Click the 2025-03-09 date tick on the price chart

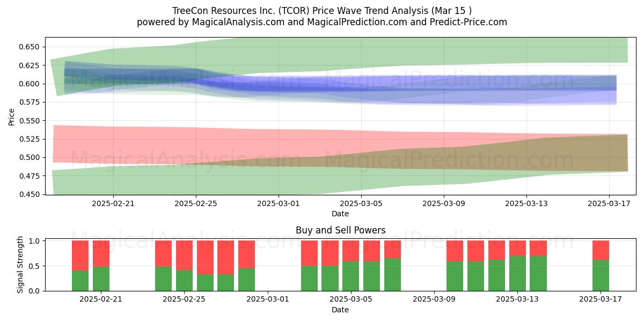point(444,203)
